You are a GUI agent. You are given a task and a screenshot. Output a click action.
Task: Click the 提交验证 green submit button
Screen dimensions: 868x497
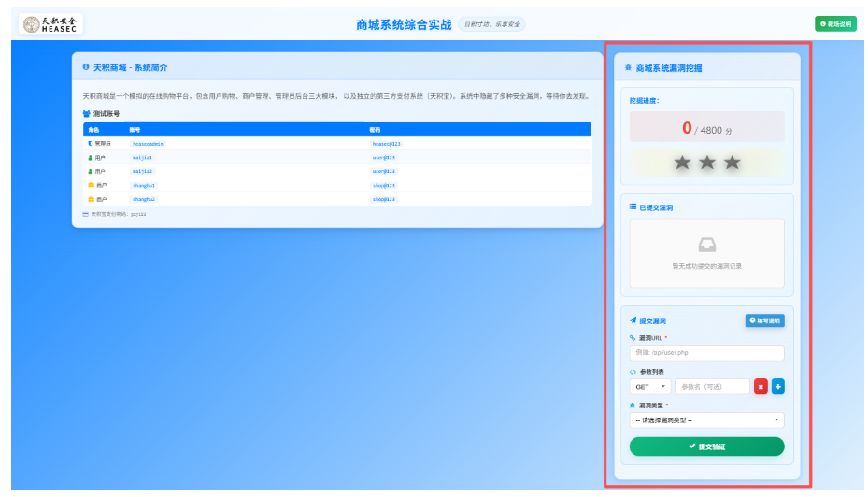coord(707,447)
